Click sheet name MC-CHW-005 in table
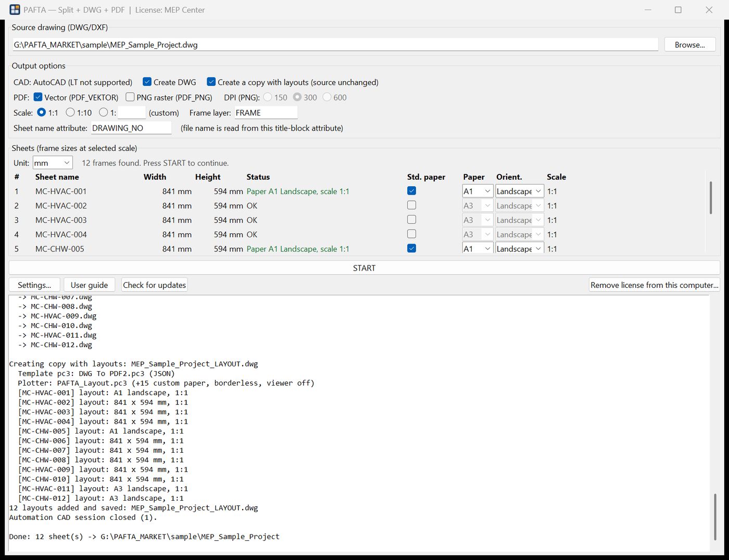Screen dimensions: 729x560 [x=59, y=249]
